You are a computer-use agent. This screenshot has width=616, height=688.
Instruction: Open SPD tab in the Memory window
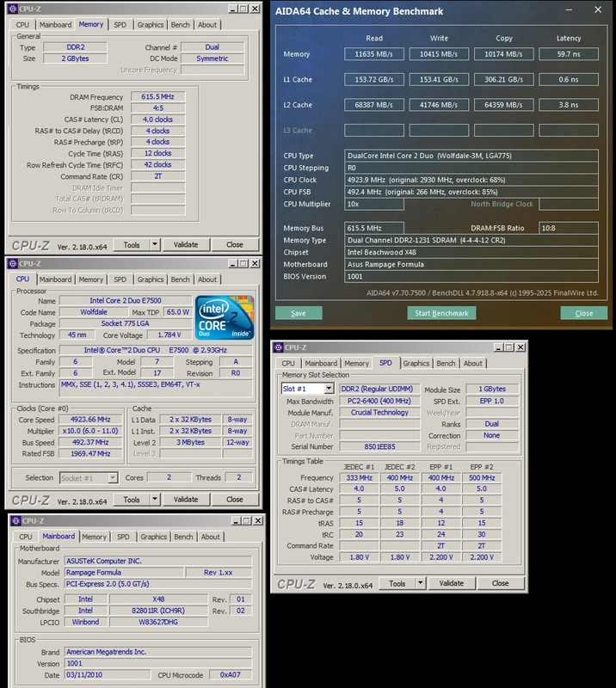click(120, 25)
